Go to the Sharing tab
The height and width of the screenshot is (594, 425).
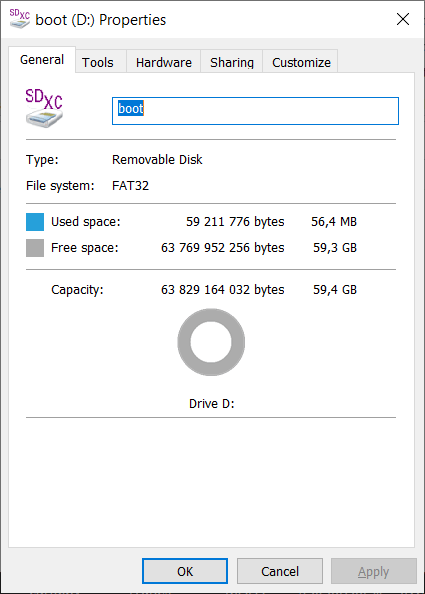[232, 62]
